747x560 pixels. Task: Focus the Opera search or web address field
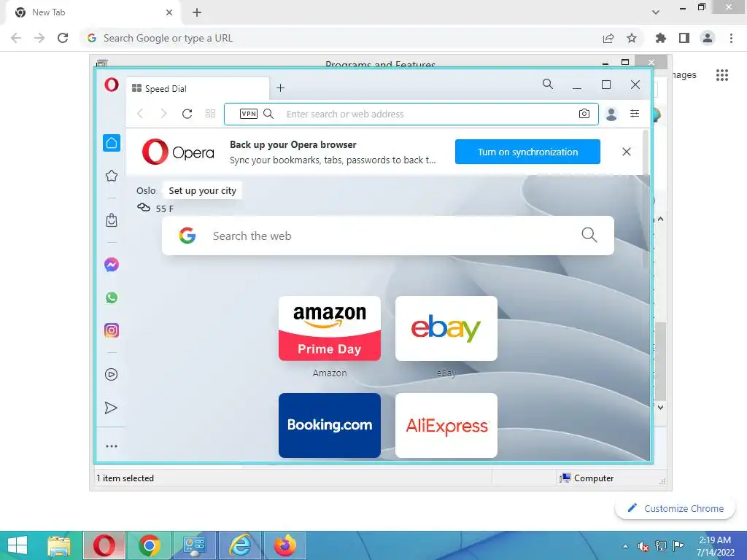click(411, 114)
